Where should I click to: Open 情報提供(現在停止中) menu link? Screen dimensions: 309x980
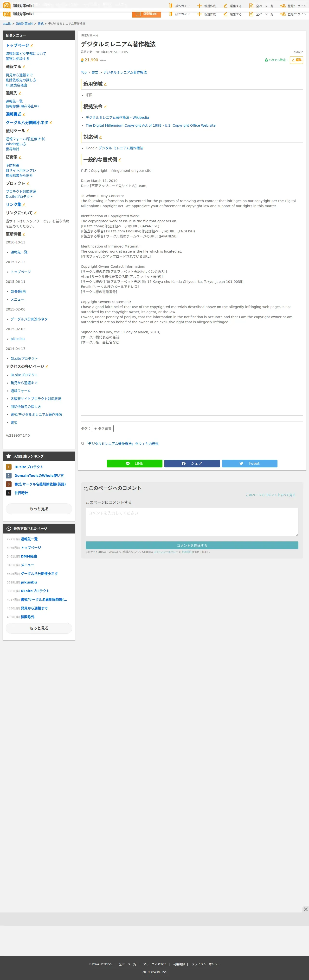[22, 106]
